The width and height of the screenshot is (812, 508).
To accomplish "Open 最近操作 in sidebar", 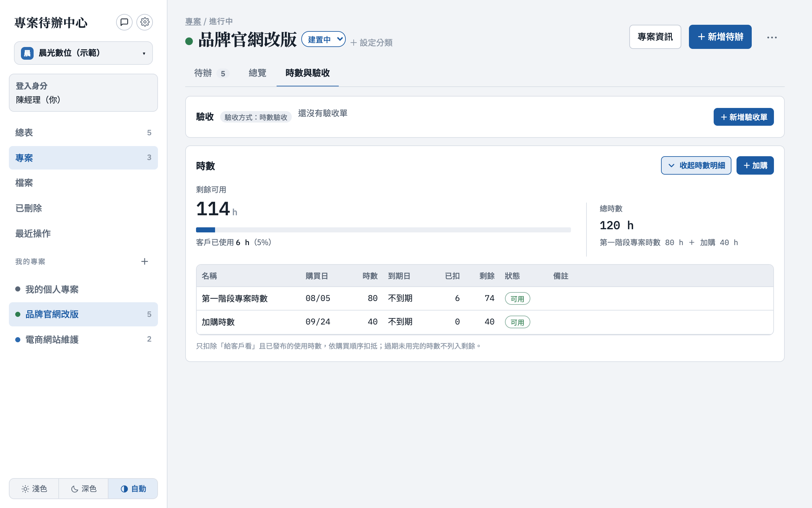I will pos(83,233).
